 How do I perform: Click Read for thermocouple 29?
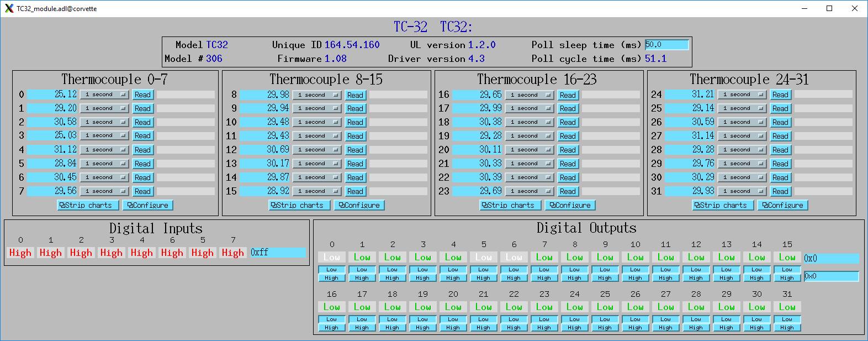click(x=780, y=164)
